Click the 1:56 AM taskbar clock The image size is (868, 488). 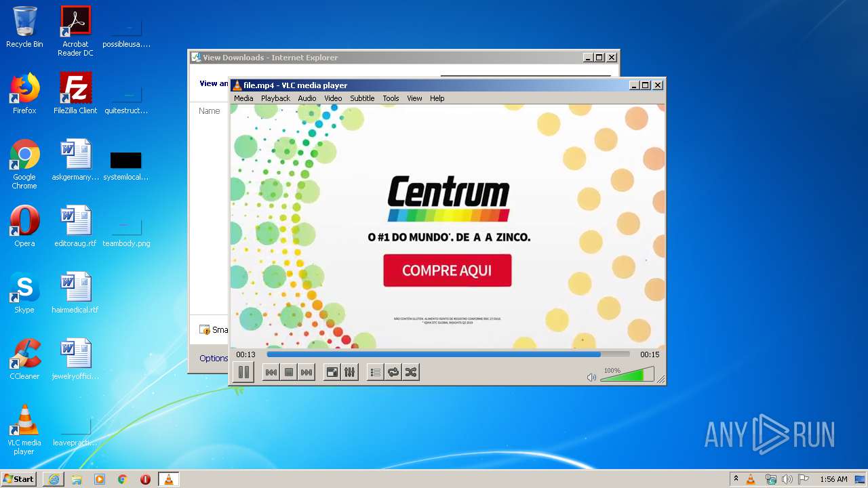tap(833, 479)
